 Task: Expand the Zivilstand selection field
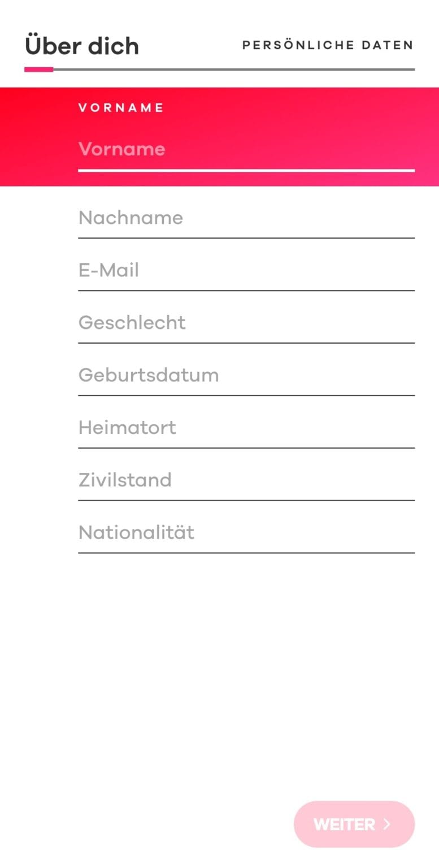[x=246, y=480]
